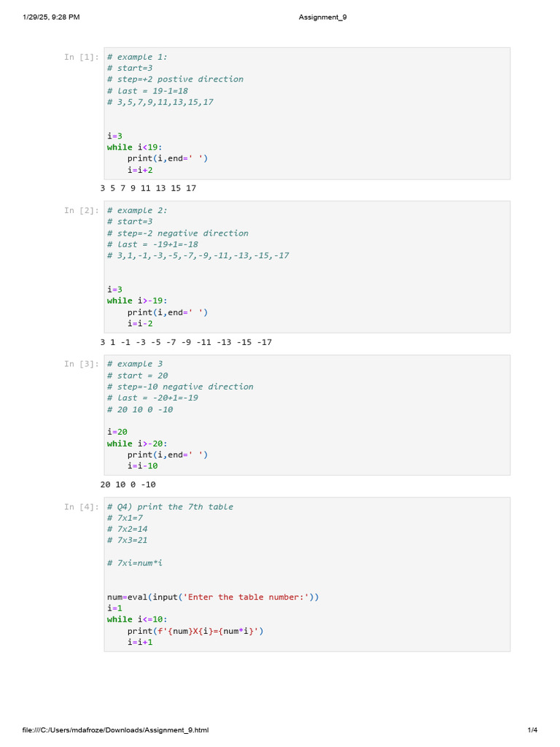Click the 1/4 page number indicator
Screen dimensions: 560x747
tap(532, 730)
